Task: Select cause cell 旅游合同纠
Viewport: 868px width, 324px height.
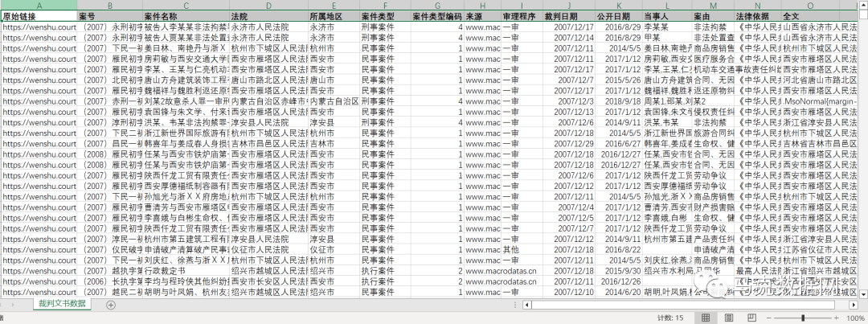Action: (713, 133)
